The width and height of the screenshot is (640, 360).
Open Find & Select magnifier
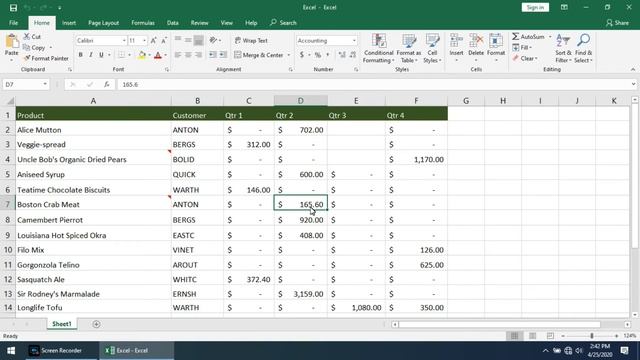(583, 49)
